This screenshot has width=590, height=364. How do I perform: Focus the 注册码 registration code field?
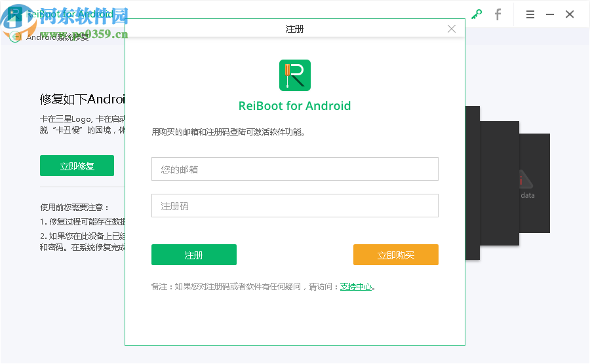pos(294,206)
